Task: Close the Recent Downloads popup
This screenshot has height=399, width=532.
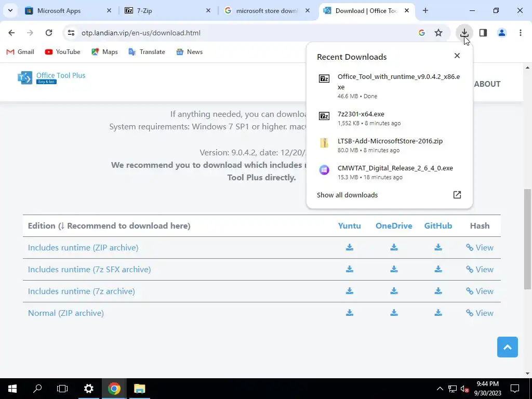Action: point(457,56)
